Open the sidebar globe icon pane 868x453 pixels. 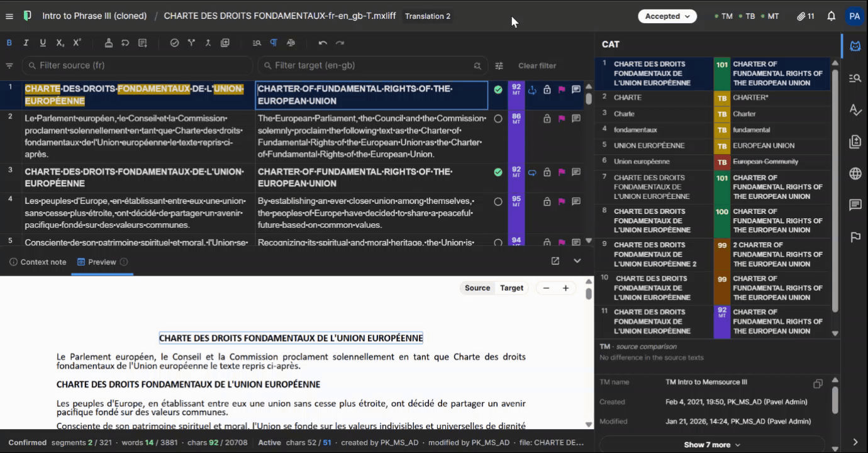tap(855, 174)
